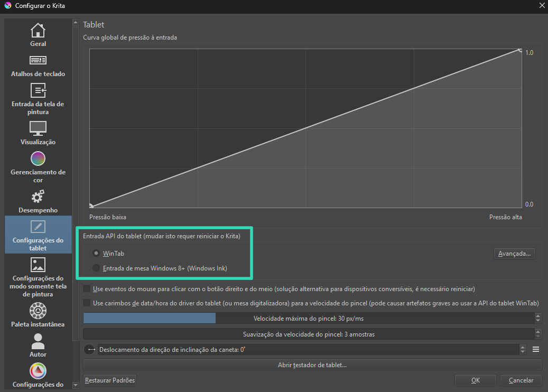Viewport: 548px width, 392px height.
Task: Click the Tablet page heading
Action: point(94,24)
